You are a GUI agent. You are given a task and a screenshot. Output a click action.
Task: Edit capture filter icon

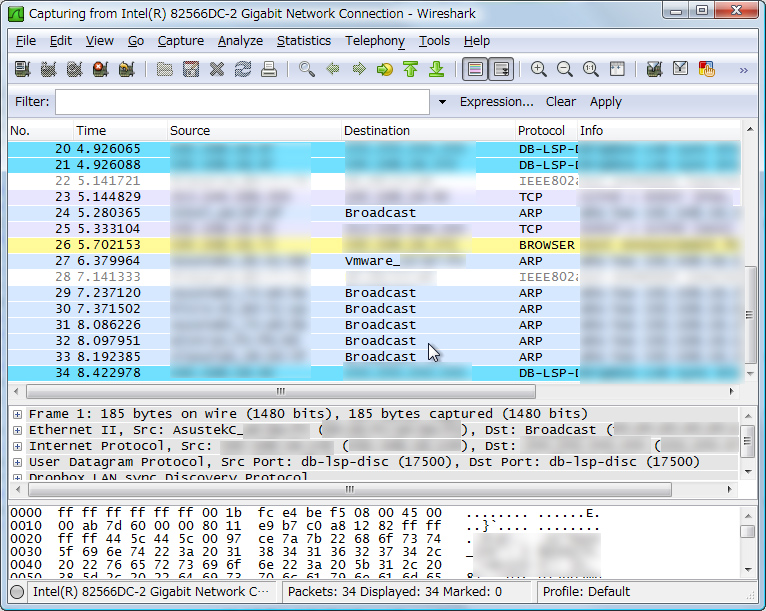tap(654, 69)
